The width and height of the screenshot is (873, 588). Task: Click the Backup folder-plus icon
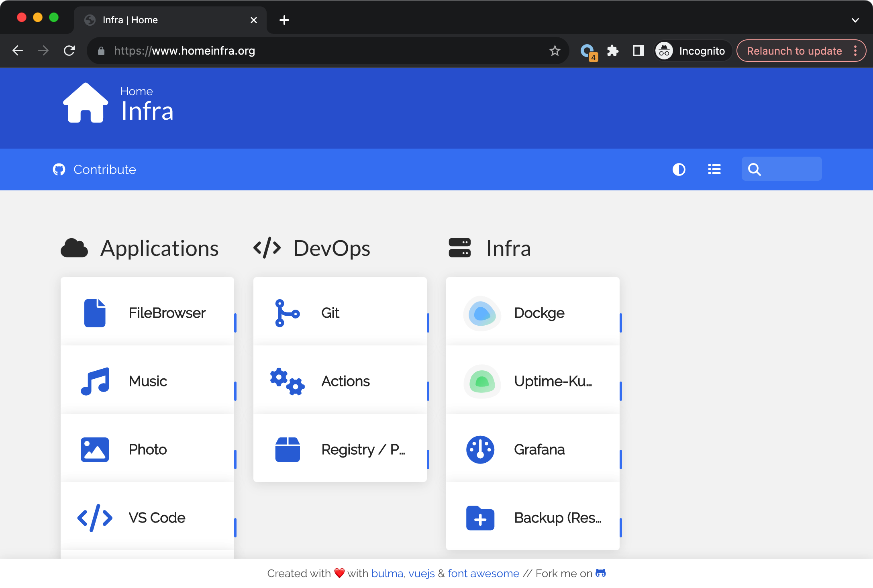[480, 518]
